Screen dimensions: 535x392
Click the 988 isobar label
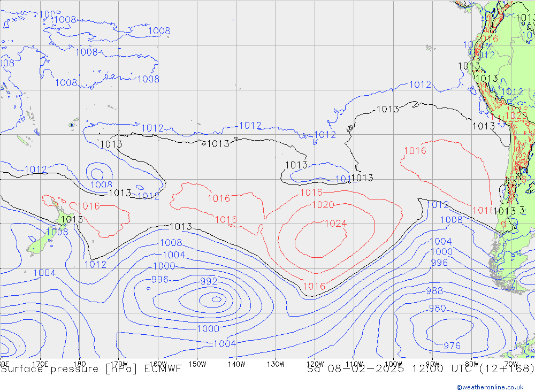(x=434, y=291)
